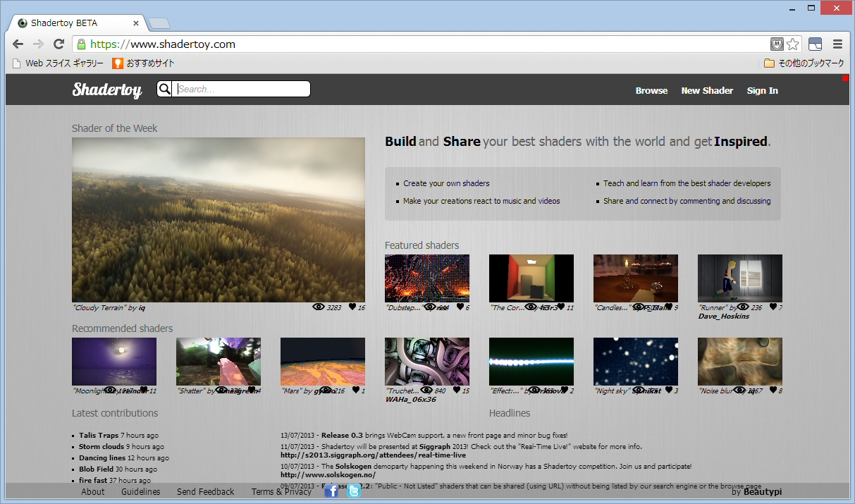855x504 pixels.
Task: Open おすすめサイト bookmark
Action: [144, 63]
